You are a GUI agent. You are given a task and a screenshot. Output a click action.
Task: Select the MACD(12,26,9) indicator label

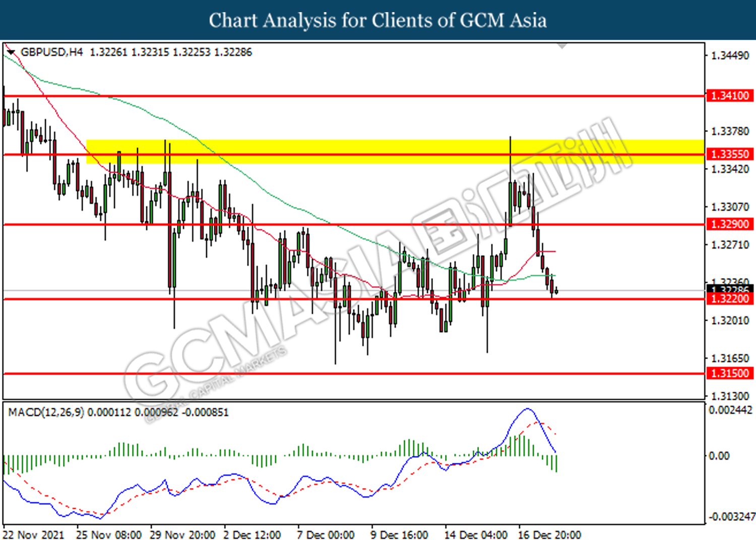click(x=46, y=412)
